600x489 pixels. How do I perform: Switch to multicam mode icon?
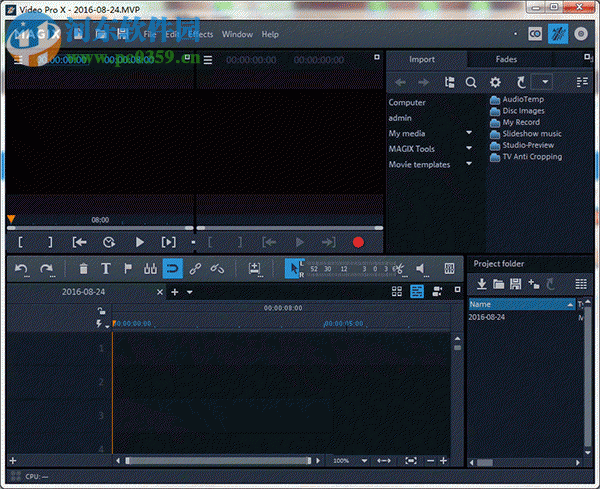point(437,292)
